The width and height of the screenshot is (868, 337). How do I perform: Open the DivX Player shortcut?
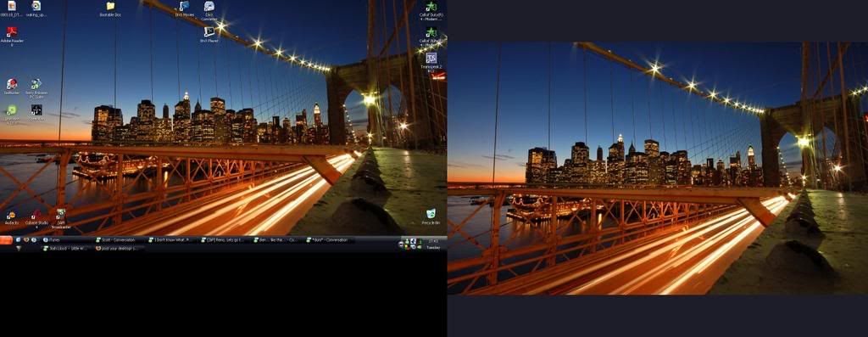click(x=209, y=34)
